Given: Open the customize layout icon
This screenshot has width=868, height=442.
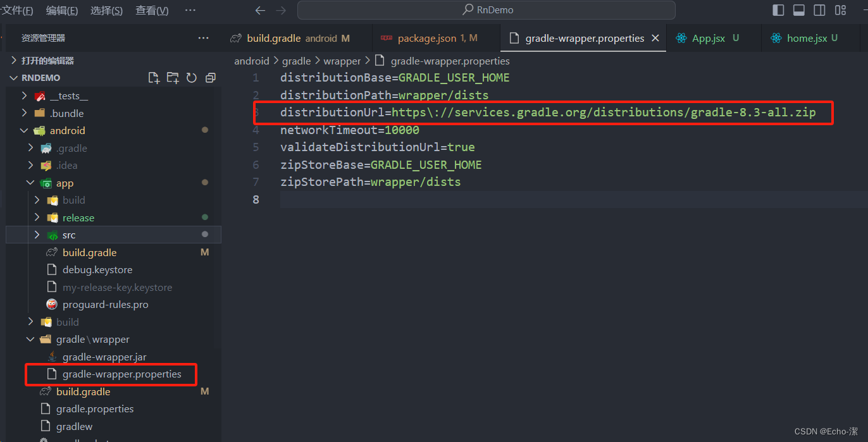Looking at the screenshot, I should [840, 10].
